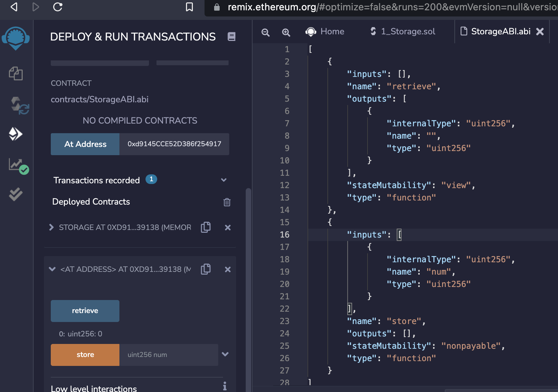Open the Home tab
This screenshot has height=392, width=558.
click(x=325, y=31)
